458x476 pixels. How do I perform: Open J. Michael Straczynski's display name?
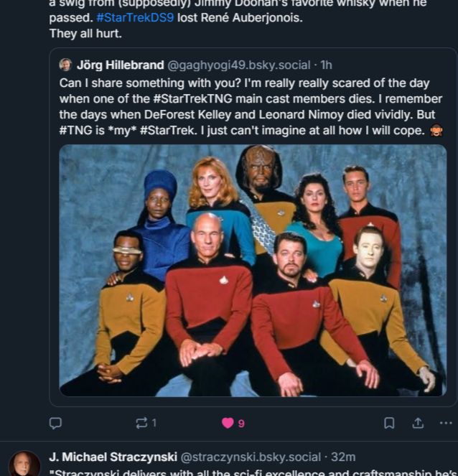tap(113, 457)
